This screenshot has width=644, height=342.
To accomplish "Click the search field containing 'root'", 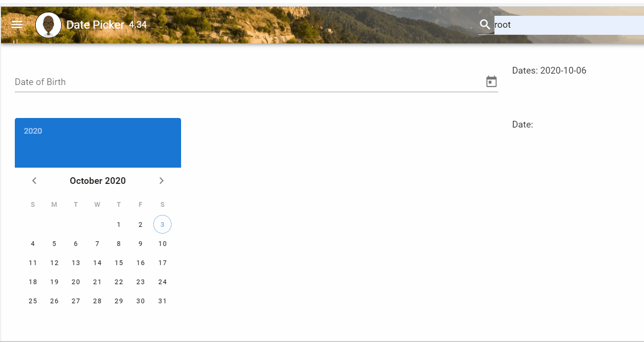I will [x=569, y=25].
